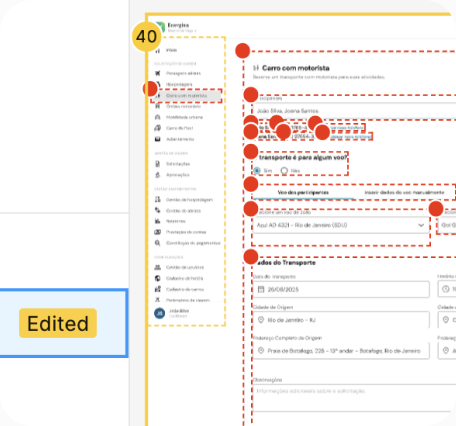Switch to Voo dos participantes tab
Viewport: 456px width, 426px height.
pyautogui.click(x=303, y=192)
